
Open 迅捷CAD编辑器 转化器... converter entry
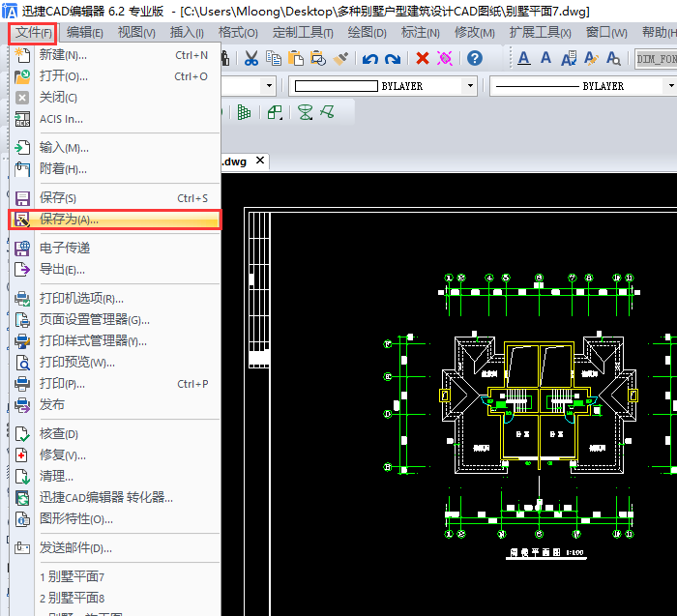pos(115,497)
